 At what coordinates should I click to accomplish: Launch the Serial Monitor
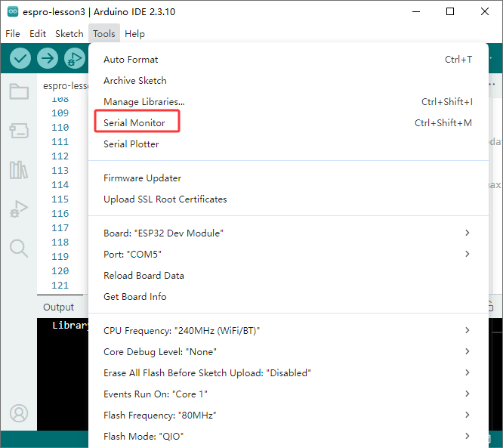coord(288,123)
